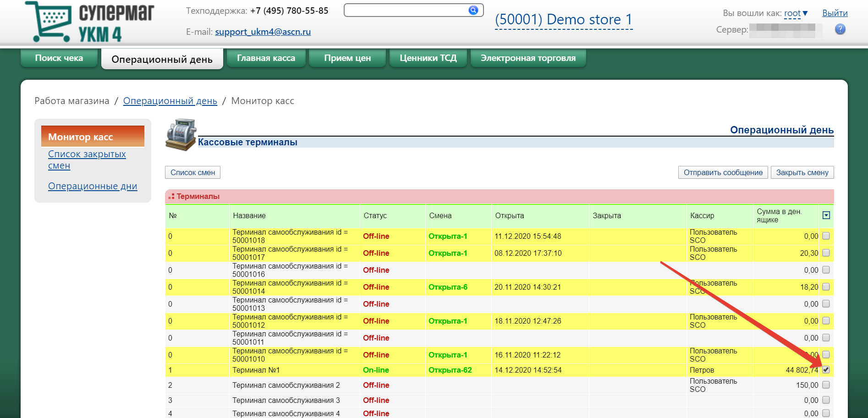Click the blue search magnifier icon

(x=473, y=10)
